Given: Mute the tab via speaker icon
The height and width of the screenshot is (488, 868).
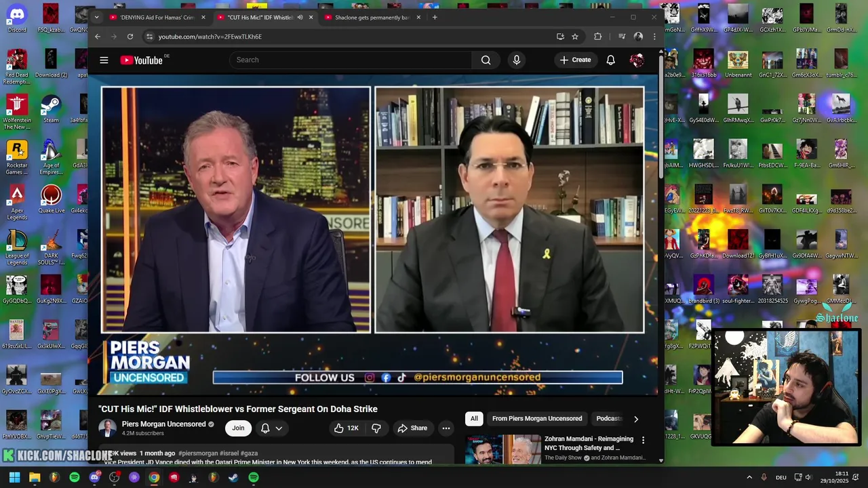Looking at the screenshot, I should click(x=300, y=18).
